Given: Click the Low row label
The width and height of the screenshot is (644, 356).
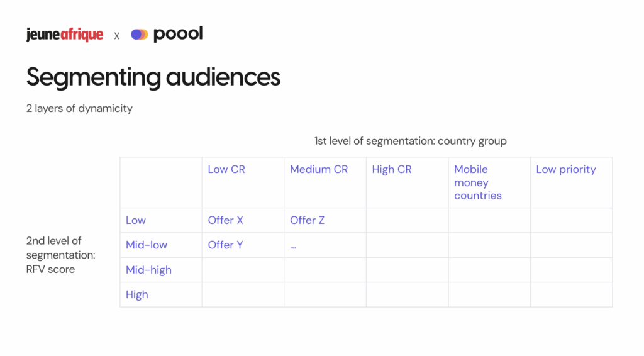Looking at the screenshot, I should [x=136, y=220].
